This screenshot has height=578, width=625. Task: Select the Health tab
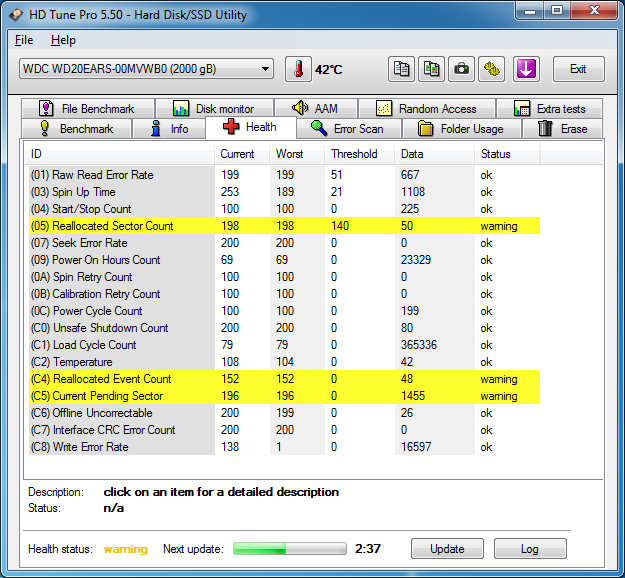pyautogui.click(x=251, y=127)
